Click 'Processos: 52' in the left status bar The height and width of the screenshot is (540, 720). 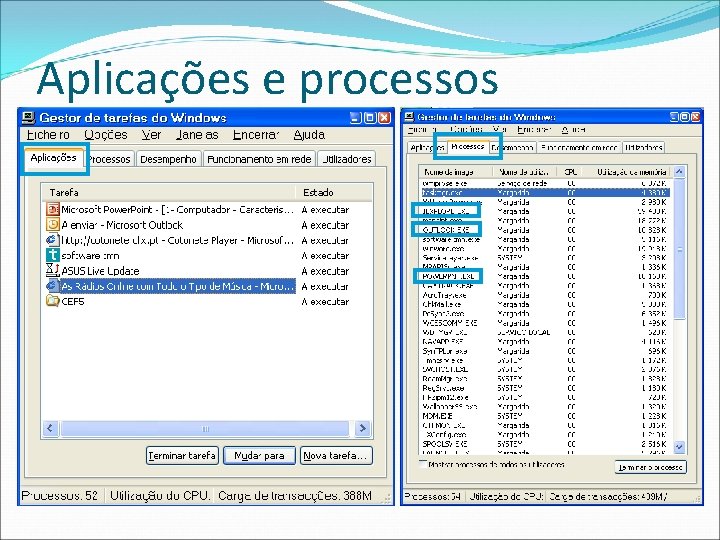[60, 495]
